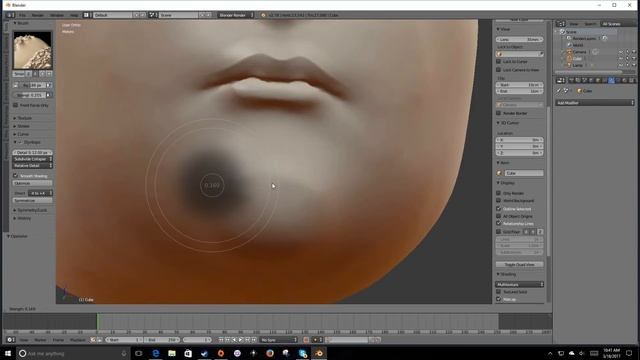
Task: Select RenderLayers row in outliner
Action: pyautogui.click(x=584, y=38)
